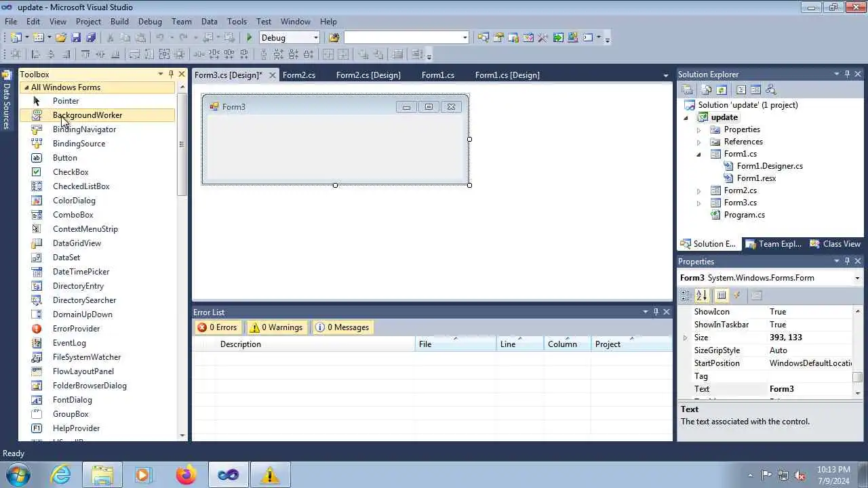Click the Save All icon in the toolbar
Viewport: 868px width, 488px height.
point(91,38)
